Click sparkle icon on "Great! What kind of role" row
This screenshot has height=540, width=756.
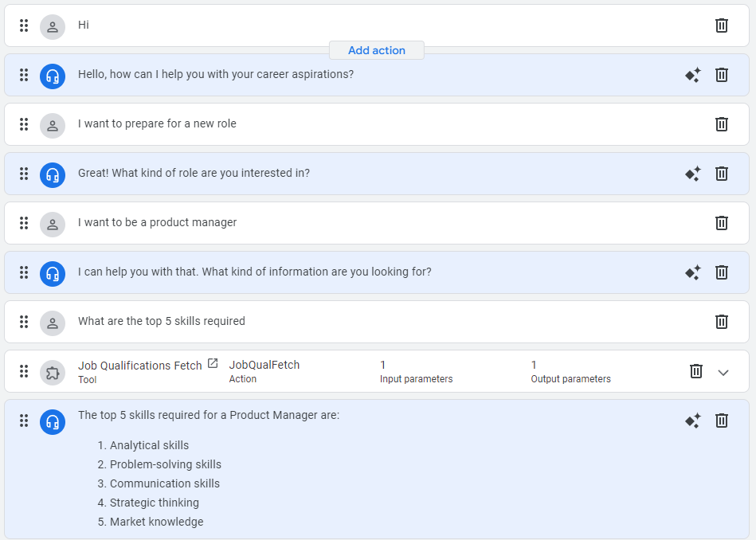(x=693, y=174)
